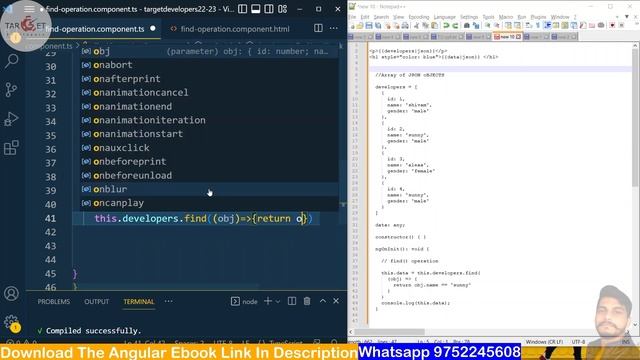Choose onblur suggestion
640x360 pixels.
click(209, 189)
